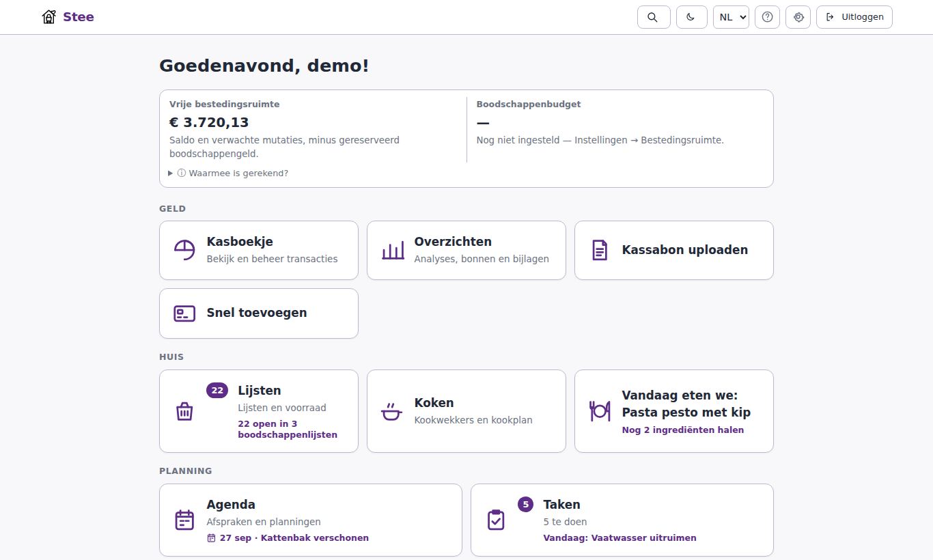Viewport: 933px width, 560px height.
Task: Click the 'Snel toevoegen' label
Action: pos(257,313)
